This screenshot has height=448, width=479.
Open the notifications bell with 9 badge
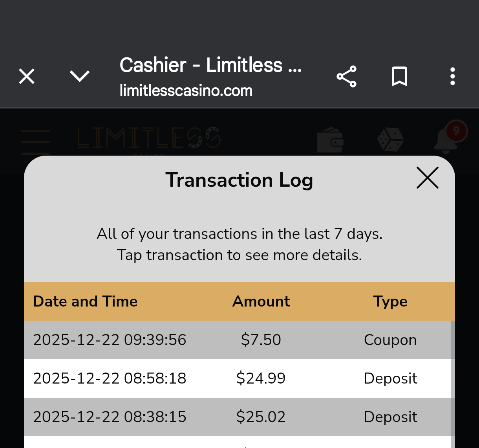pos(447,140)
